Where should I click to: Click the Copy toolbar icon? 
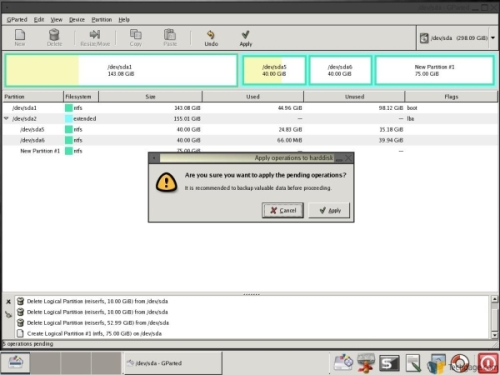click(136, 37)
